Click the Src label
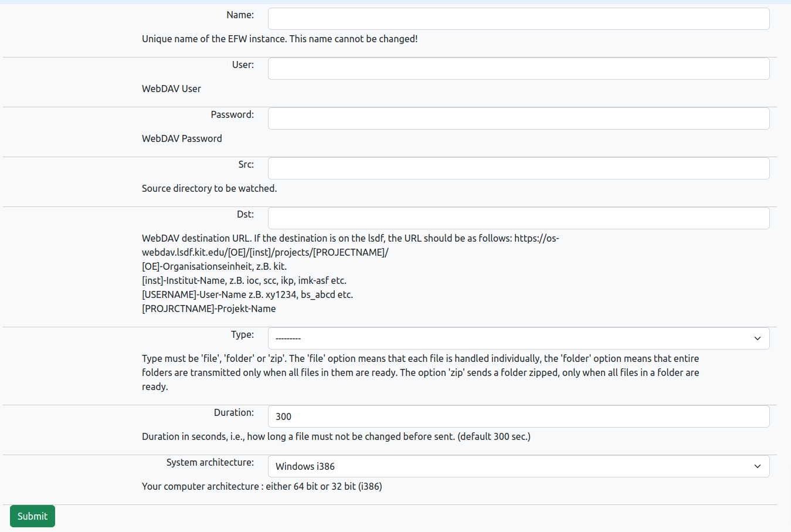The height and width of the screenshot is (532, 791). click(246, 164)
